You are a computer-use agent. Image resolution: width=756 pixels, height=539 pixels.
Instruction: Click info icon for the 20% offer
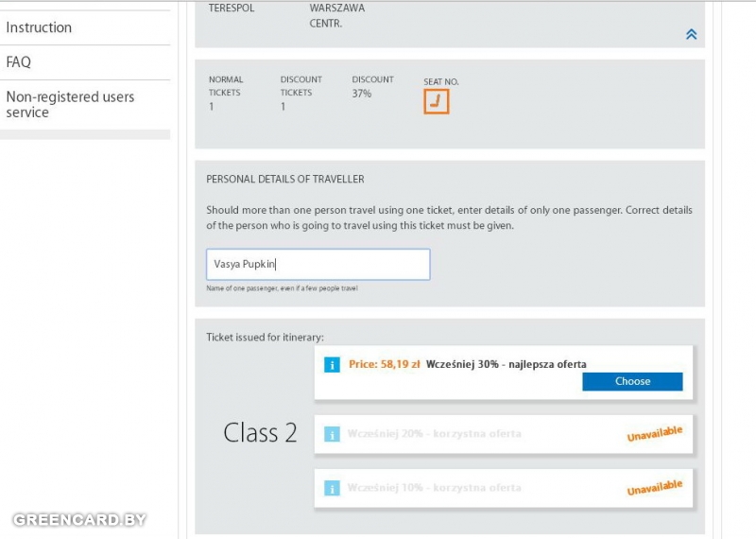(x=332, y=434)
